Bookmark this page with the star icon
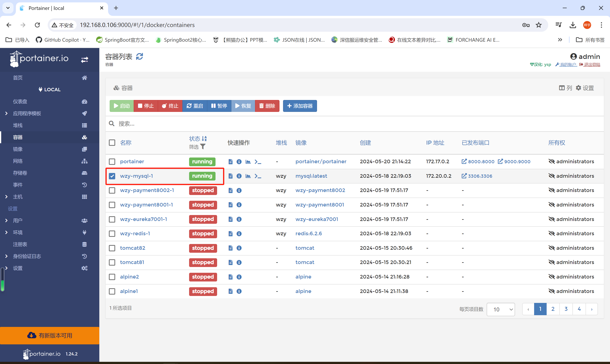This screenshot has height=364, width=610. (538, 25)
